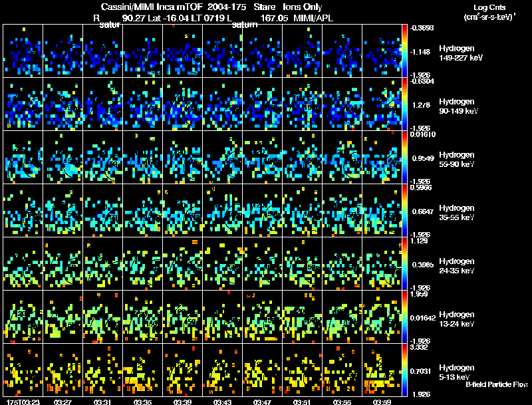Select the 'Lat -16.04' header value
The height and width of the screenshot is (405, 532).
pos(168,18)
